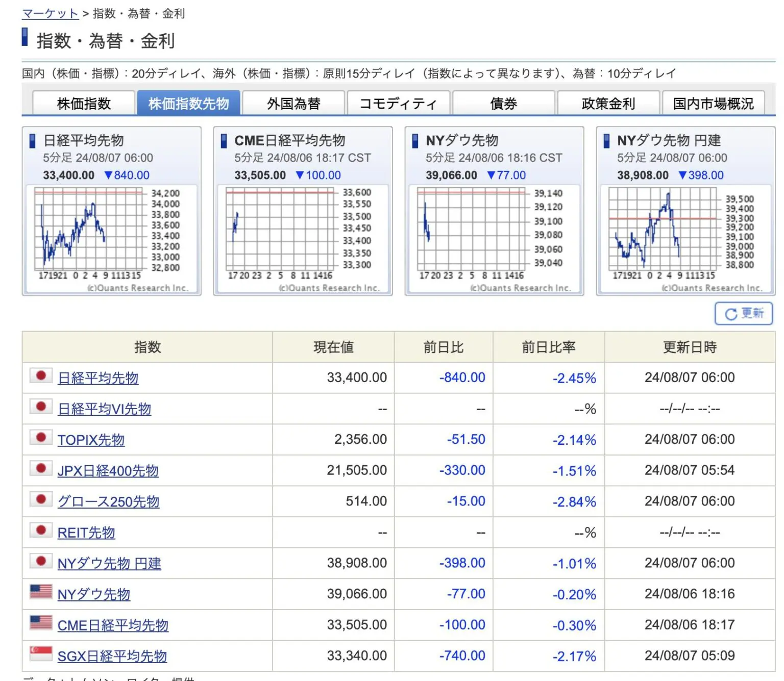This screenshot has height=681, width=784.
Task: Click the US flag icon beside NYダウ先物
Action: pos(41,592)
